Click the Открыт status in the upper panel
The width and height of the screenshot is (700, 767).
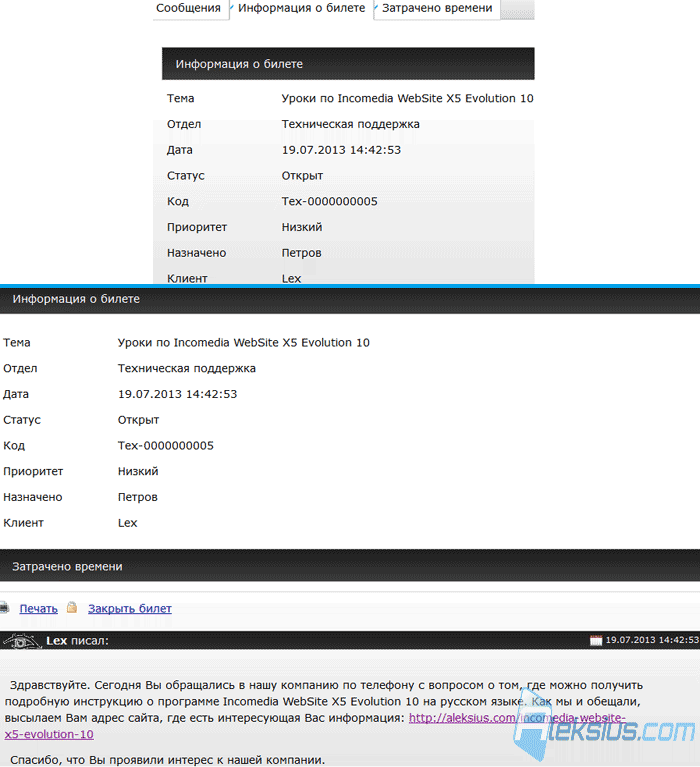[302, 176]
